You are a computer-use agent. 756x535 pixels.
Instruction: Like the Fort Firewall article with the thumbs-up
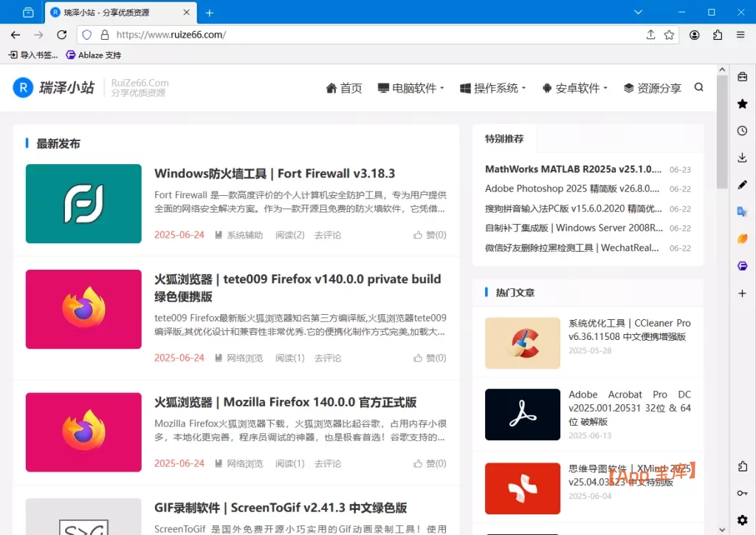click(x=428, y=234)
